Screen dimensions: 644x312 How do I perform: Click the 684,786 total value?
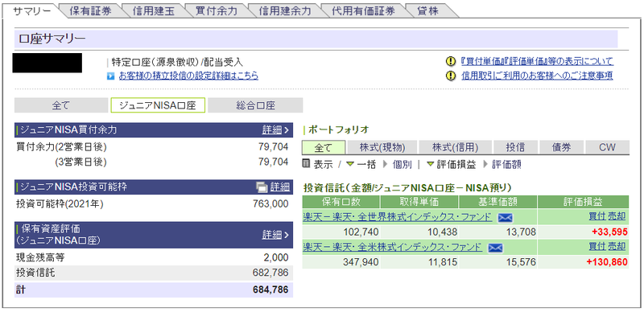[x=270, y=289]
